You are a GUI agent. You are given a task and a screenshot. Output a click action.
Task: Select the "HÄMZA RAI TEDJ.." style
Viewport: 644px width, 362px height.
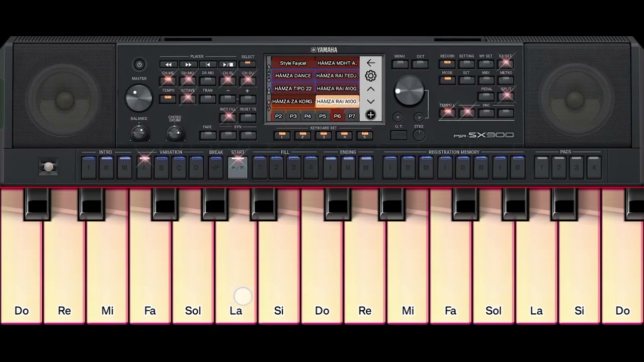coord(337,76)
